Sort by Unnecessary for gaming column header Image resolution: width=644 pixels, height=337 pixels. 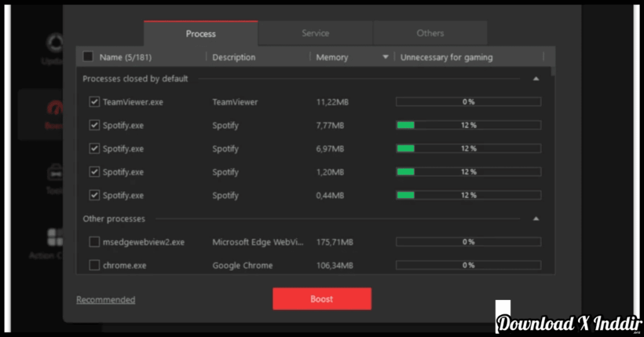(447, 57)
